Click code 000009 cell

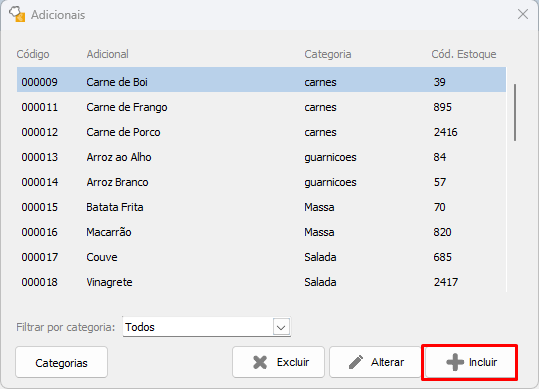40,82
